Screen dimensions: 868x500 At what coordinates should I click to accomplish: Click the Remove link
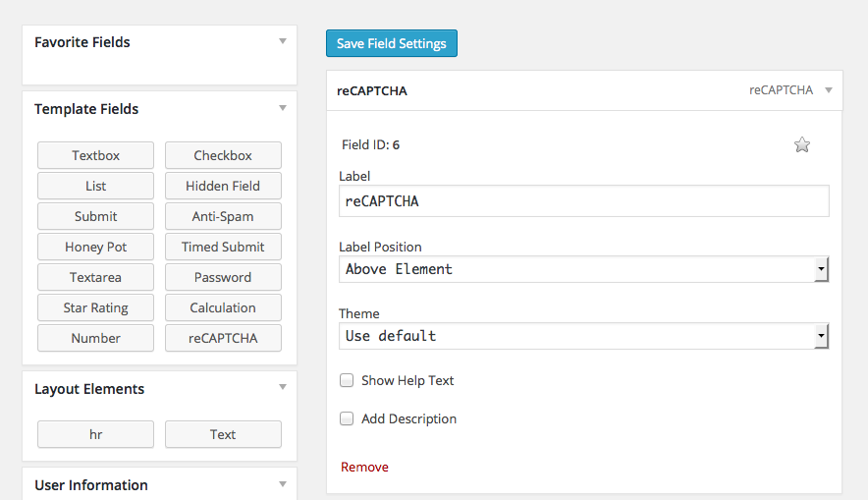point(364,467)
